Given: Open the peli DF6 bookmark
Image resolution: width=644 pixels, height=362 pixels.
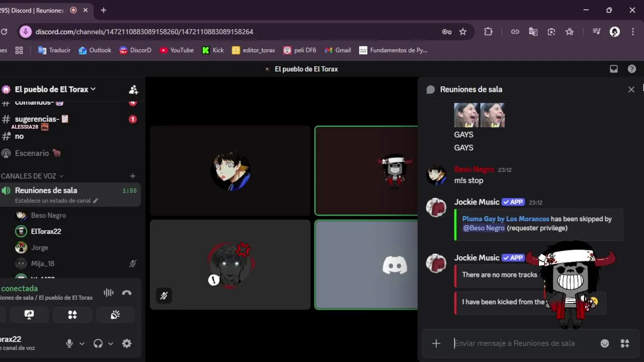Looking at the screenshot, I should coord(300,50).
